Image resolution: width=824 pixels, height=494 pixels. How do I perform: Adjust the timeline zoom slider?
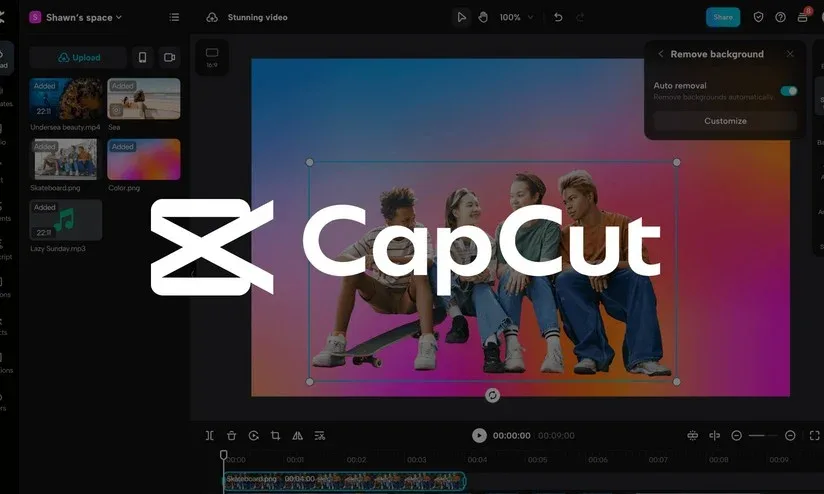763,436
